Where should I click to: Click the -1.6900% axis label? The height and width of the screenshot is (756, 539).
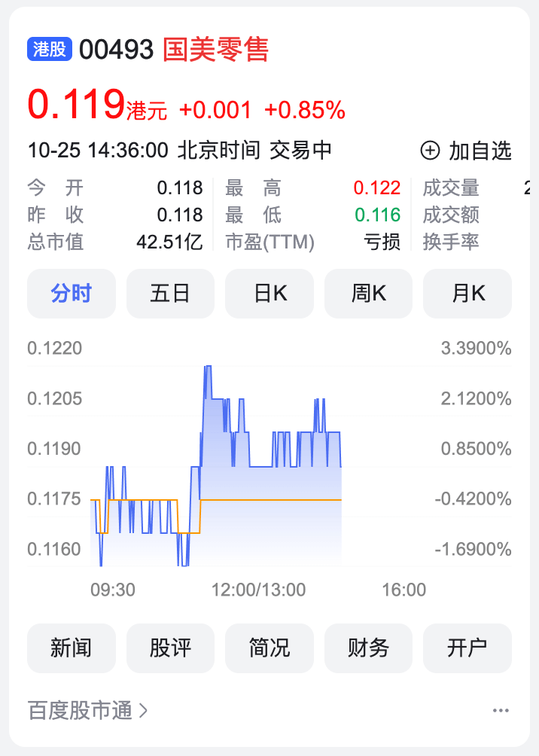click(473, 549)
